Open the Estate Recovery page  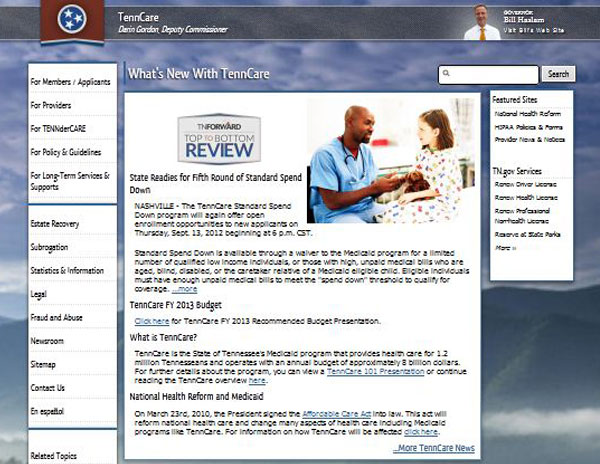coord(55,224)
